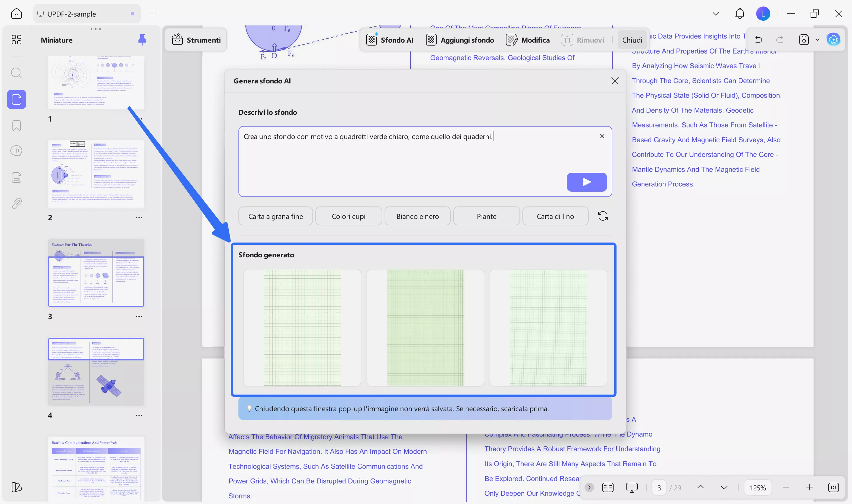Open the UPDF AI assistant icon
The width and height of the screenshot is (852, 504).
coord(833,40)
